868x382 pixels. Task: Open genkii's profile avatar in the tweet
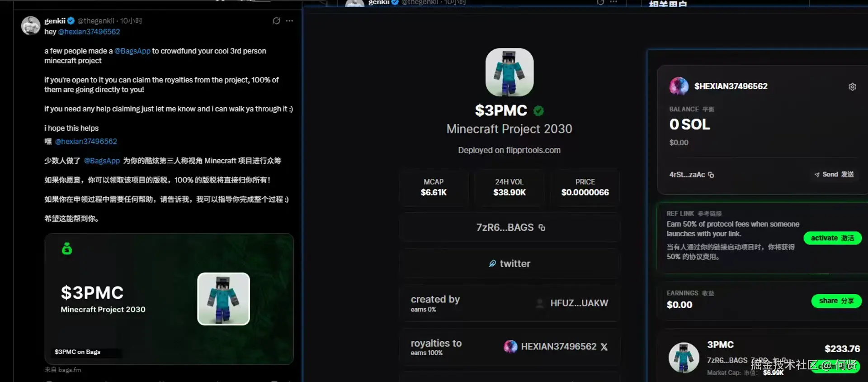tap(31, 26)
